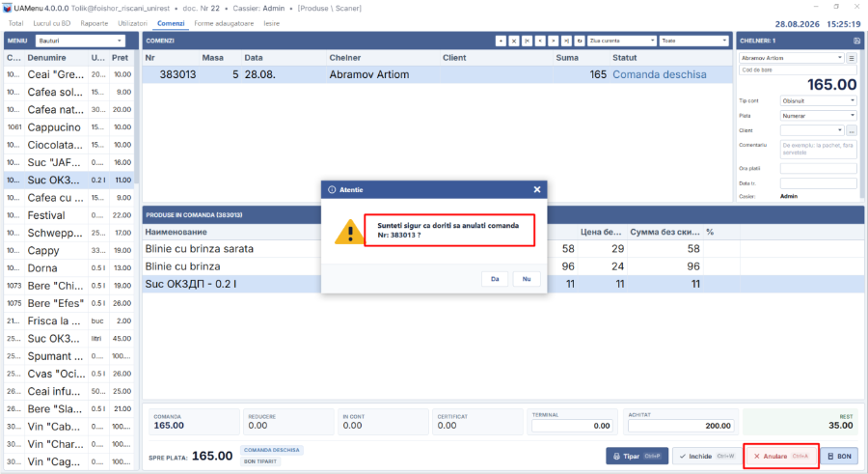
Task: Open the Ziua curenta period dropdown
Action: tap(622, 41)
